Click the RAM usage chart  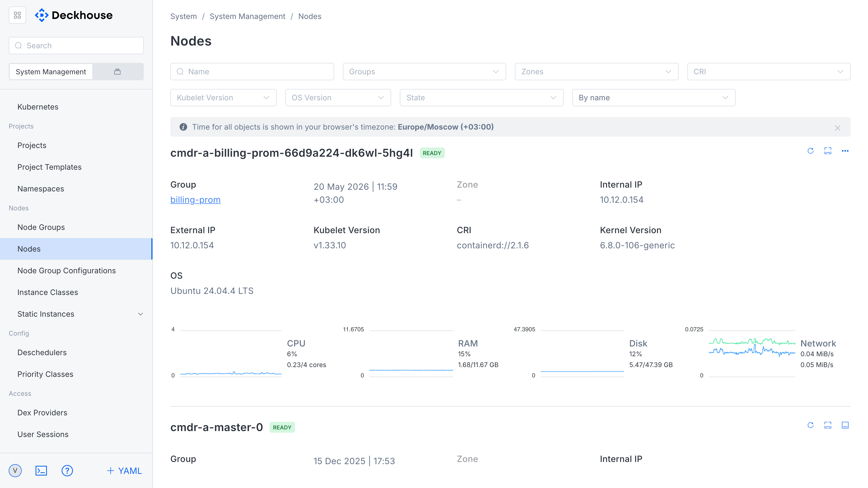coord(411,353)
